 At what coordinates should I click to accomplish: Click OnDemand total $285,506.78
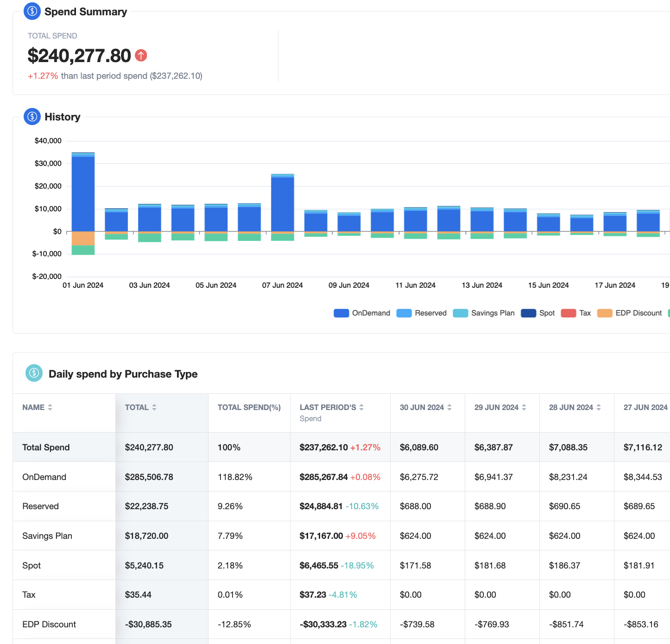click(x=149, y=477)
